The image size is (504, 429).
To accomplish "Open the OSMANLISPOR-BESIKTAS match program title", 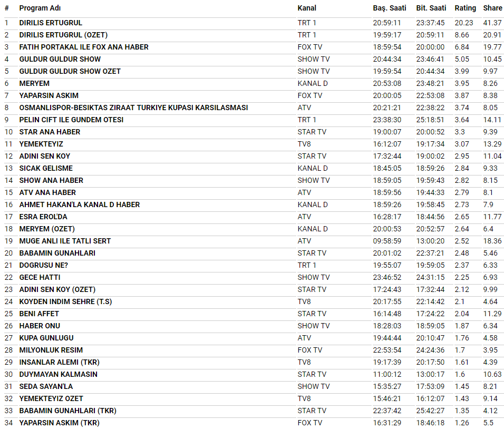I will (x=133, y=108).
